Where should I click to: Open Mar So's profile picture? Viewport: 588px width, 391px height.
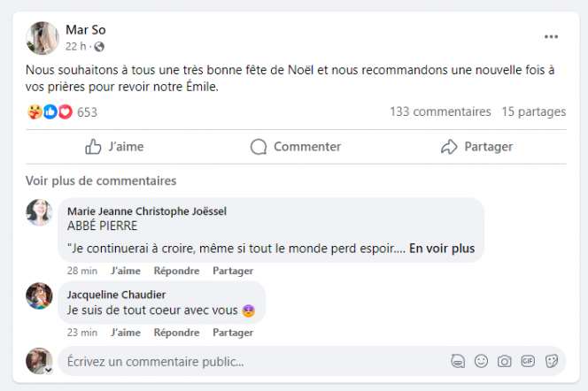42,37
